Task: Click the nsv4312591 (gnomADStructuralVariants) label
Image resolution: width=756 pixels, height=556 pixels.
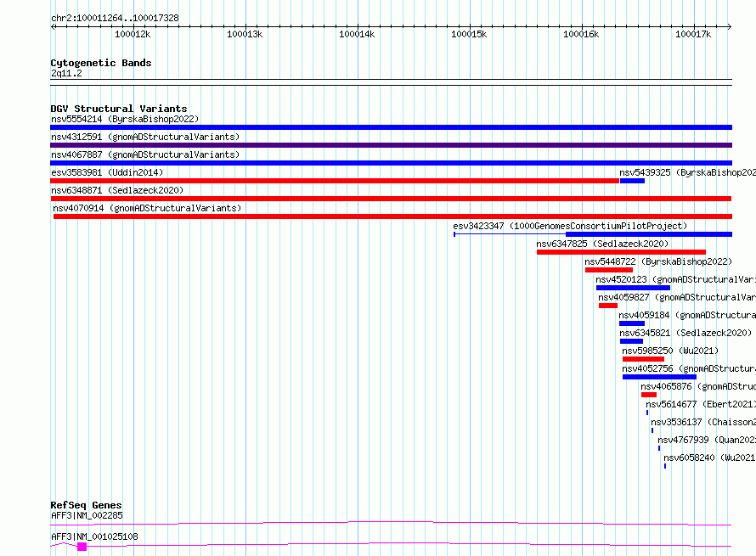Action: pyautogui.click(x=145, y=137)
